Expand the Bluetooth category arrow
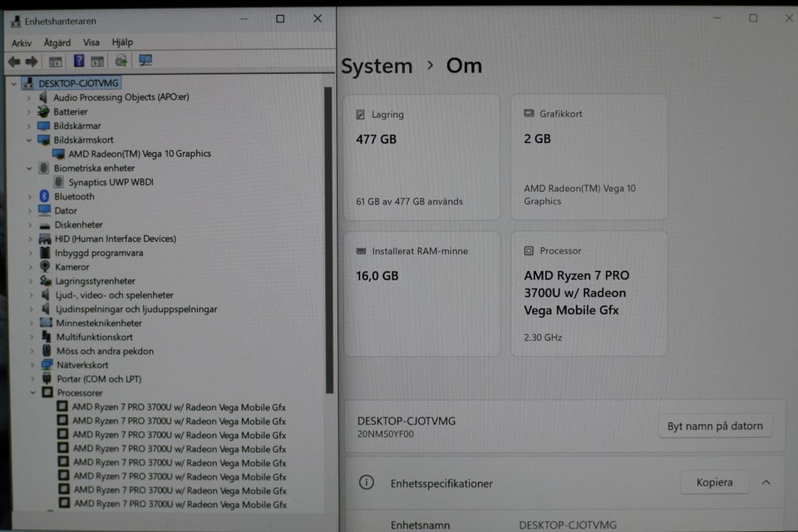 point(30,196)
